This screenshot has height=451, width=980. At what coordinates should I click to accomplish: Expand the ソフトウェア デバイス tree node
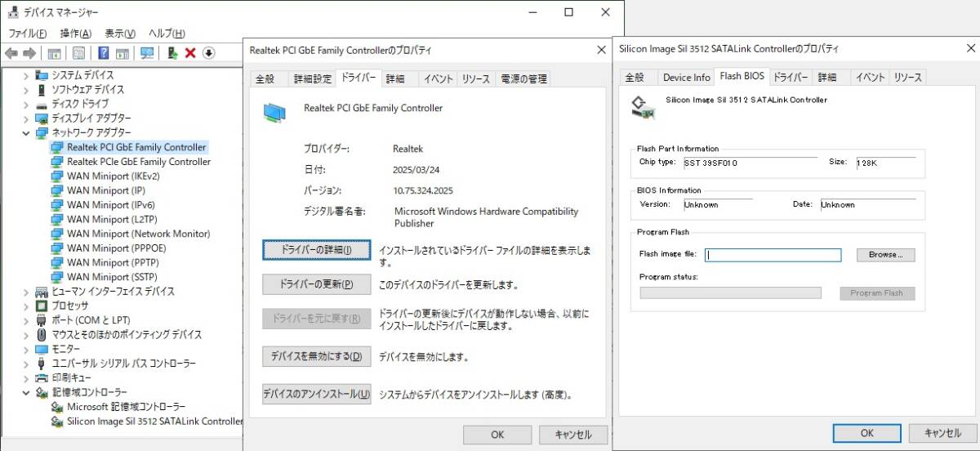pyautogui.click(x=26, y=90)
